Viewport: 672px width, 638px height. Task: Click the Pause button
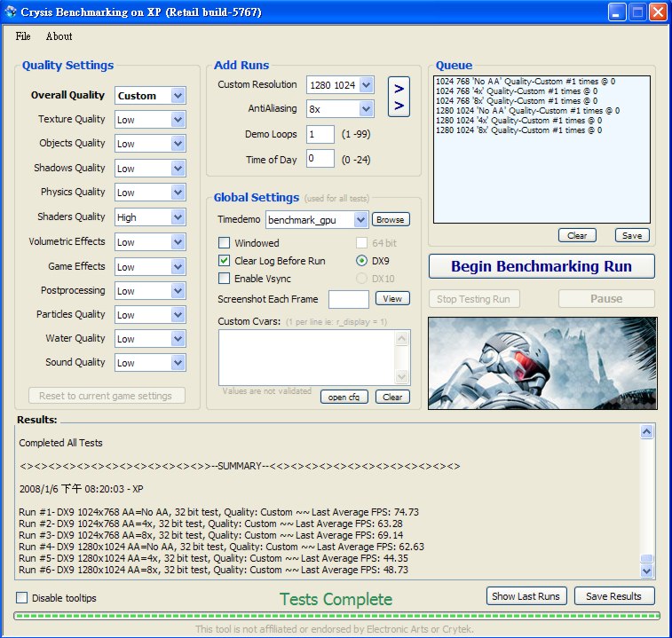606,299
